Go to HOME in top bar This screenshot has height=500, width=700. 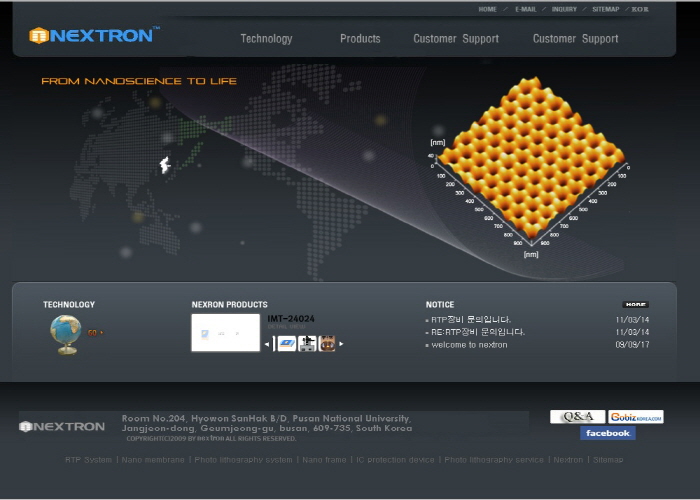tap(488, 9)
